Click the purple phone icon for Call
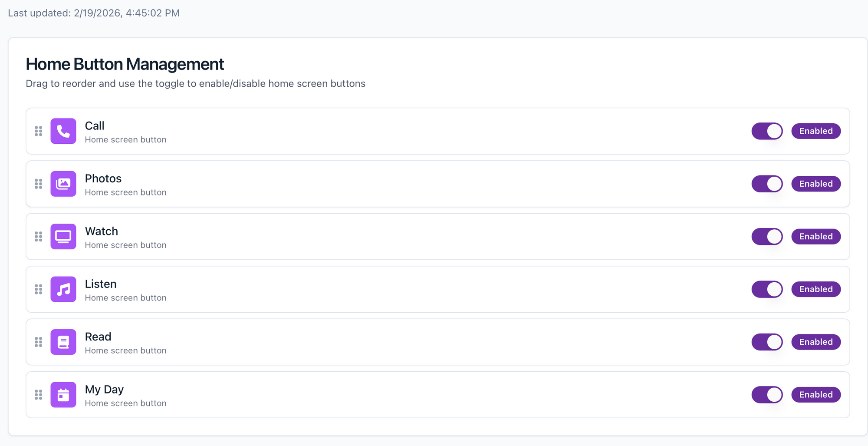 [63, 131]
